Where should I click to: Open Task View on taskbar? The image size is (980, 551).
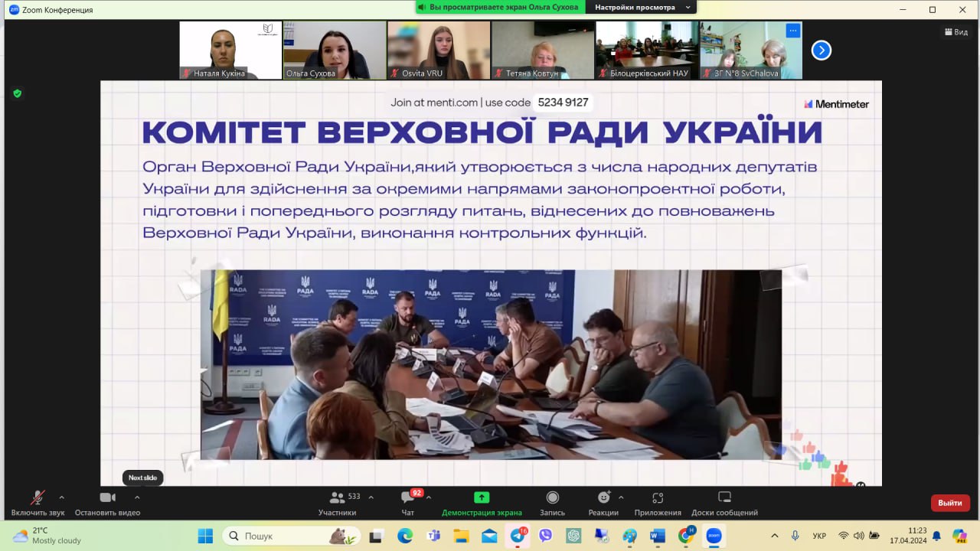point(376,536)
